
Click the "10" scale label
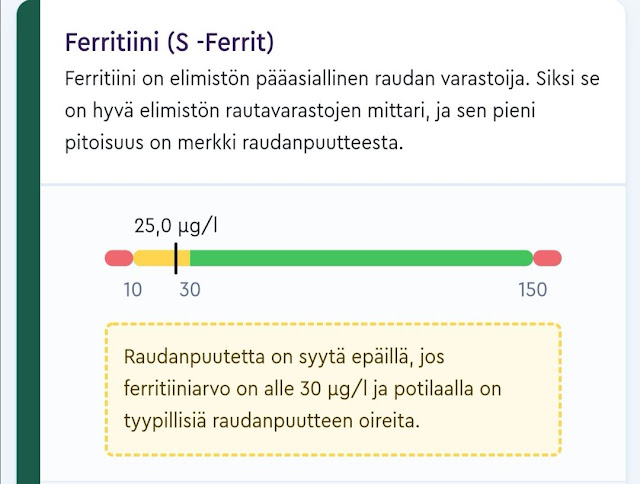tap(133, 289)
